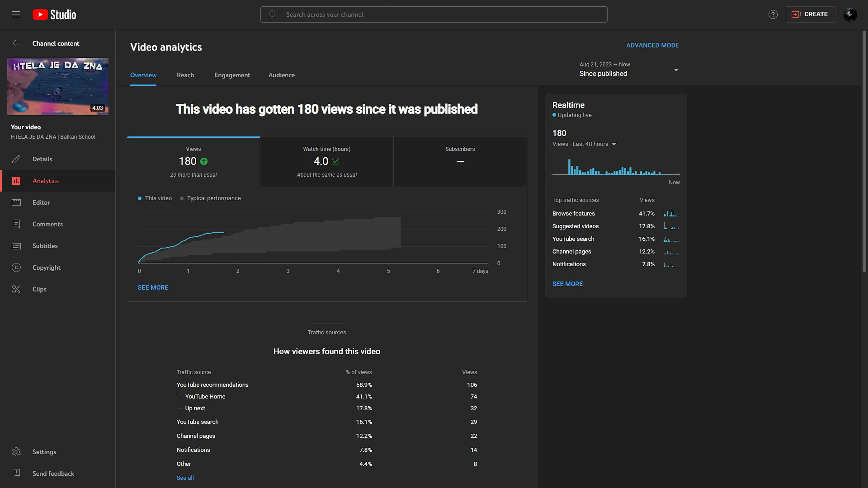This screenshot has height=488, width=868.
Task: Click the Up next traffic sub-row
Action: pyautogui.click(x=327, y=408)
